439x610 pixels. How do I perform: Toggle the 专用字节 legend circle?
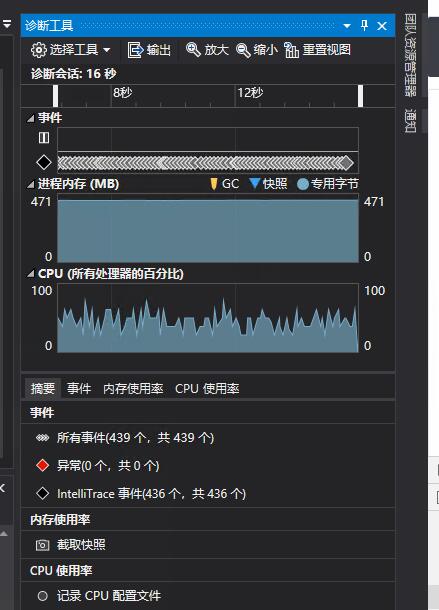(303, 184)
